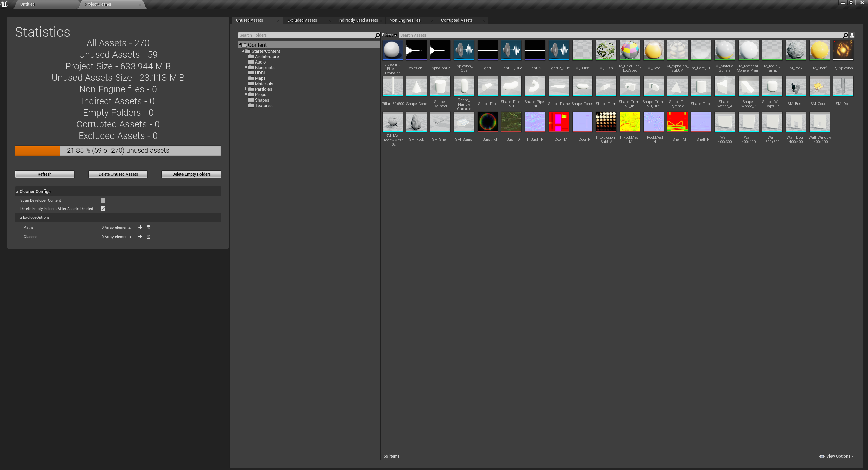
Task: Click the Refresh button
Action: pyautogui.click(x=45, y=174)
